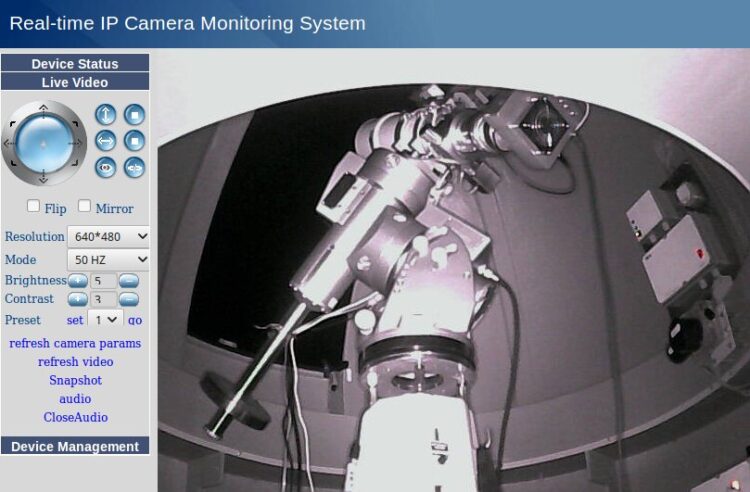Enable the Mirror checkbox
The width and height of the screenshot is (750, 492).
pyautogui.click(x=84, y=206)
